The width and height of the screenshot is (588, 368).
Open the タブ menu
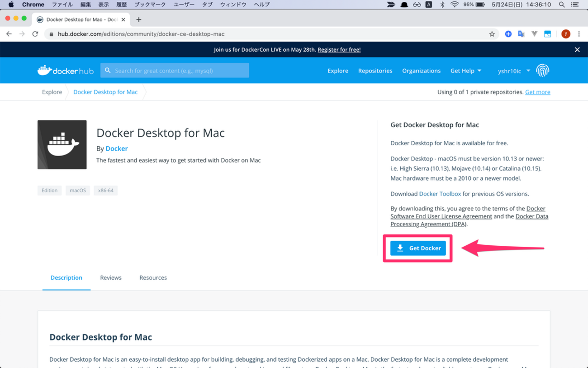coord(207,5)
